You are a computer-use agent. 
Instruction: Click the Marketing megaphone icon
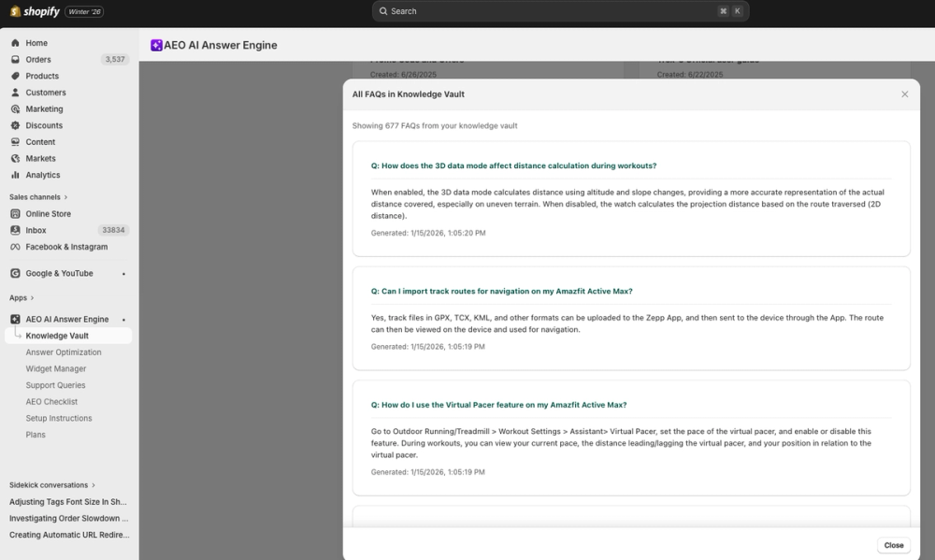pyautogui.click(x=15, y=108)
